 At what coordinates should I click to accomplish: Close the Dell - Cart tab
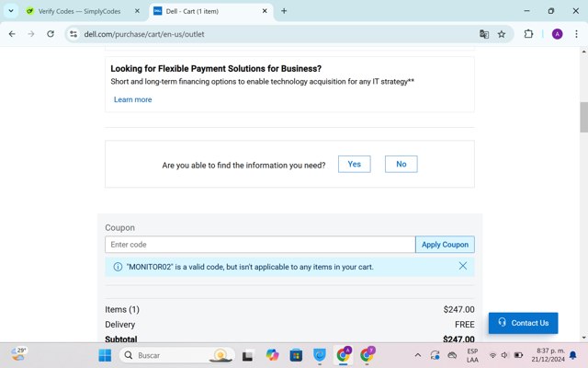click(x=265, y=11)
